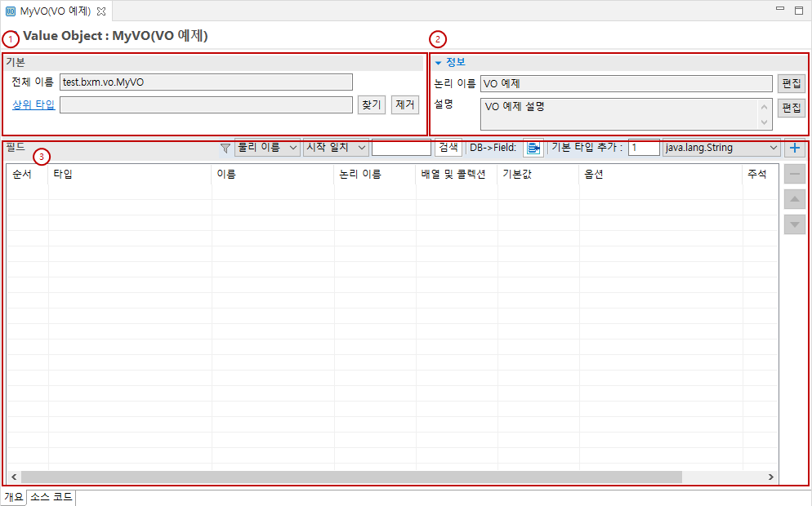Viewport: 812px width, 506px height.
Task: Minimize the editor pane
Action: point(779,11)
